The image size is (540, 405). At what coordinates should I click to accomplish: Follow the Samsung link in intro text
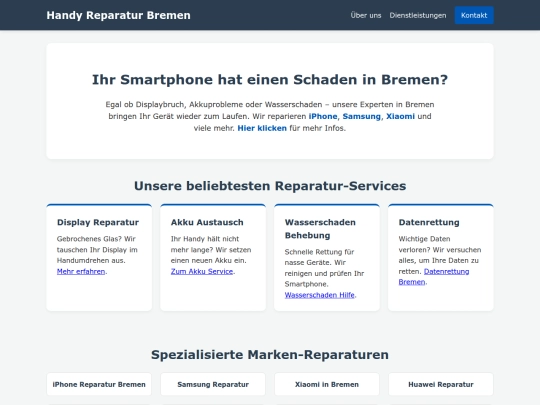coord(362,116)
